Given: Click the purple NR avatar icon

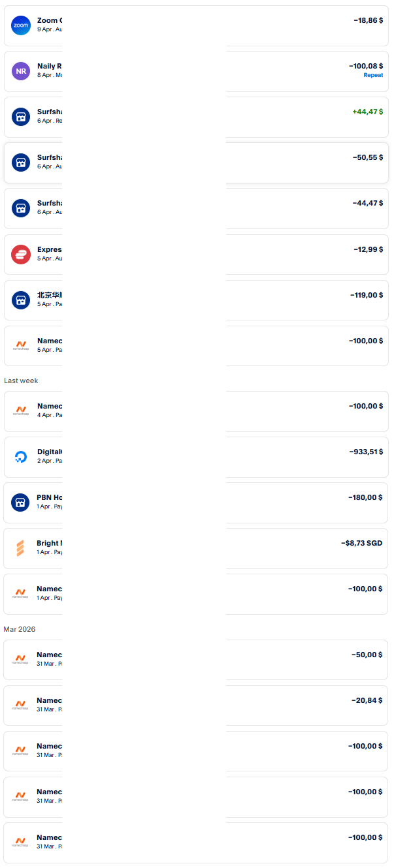Looking at the screenshot, I should point(21,71).
